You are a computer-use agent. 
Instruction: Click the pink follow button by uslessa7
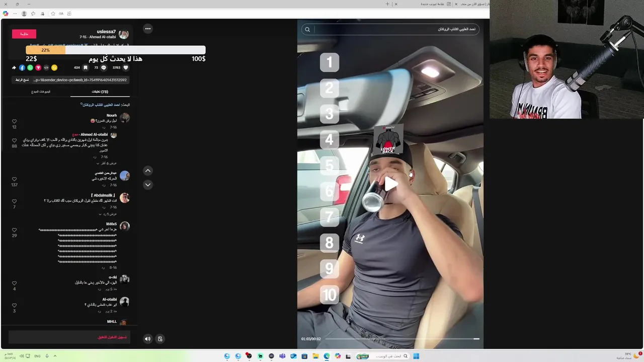pyautogui.click(x=24, y=34)
